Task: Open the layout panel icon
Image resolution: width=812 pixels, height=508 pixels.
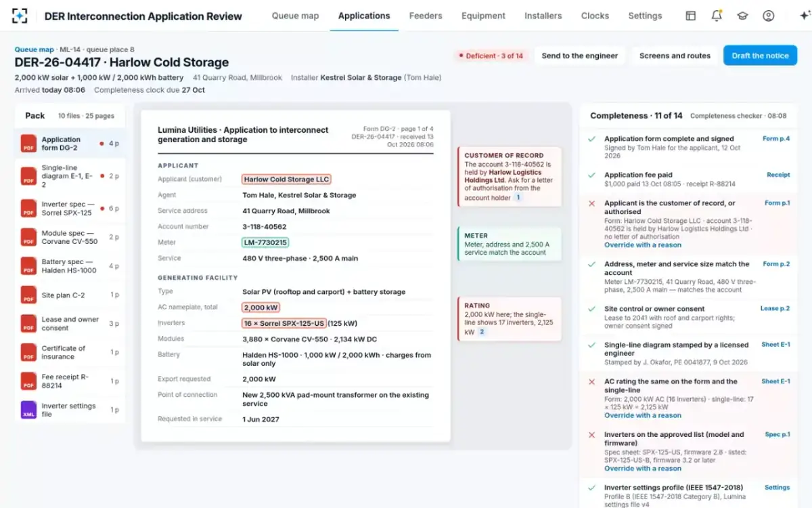Action: 691,16
